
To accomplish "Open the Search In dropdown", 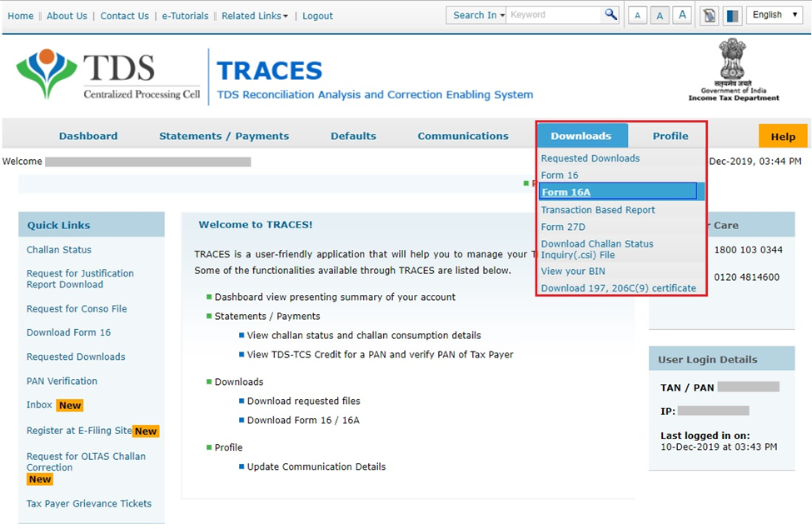I will tap(476, 14).
